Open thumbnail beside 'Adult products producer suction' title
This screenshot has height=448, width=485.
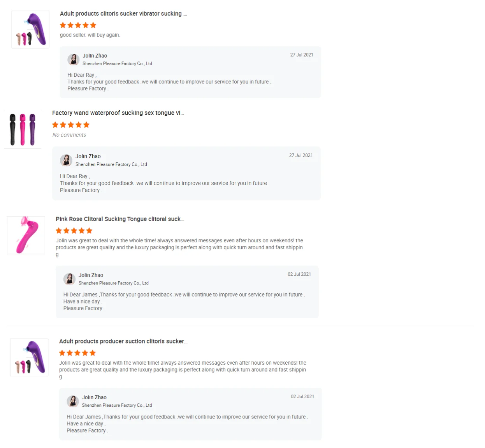(30, 357)
